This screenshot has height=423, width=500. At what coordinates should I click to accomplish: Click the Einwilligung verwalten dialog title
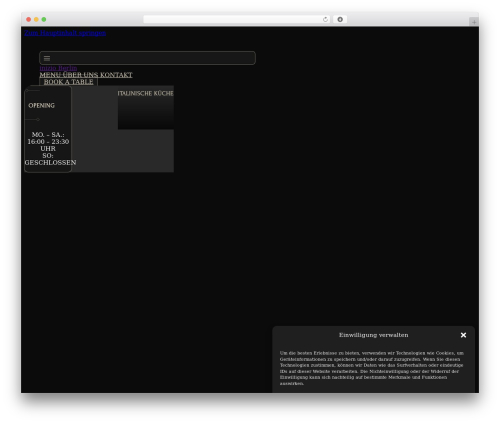pyautogui.click(x=374, y=335)
